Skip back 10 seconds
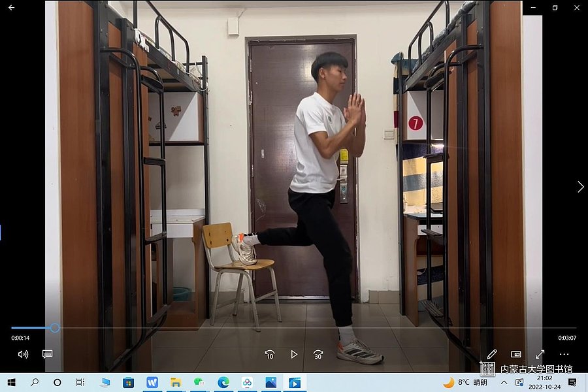The image size is (588, 392). click(x=270, y=355)
